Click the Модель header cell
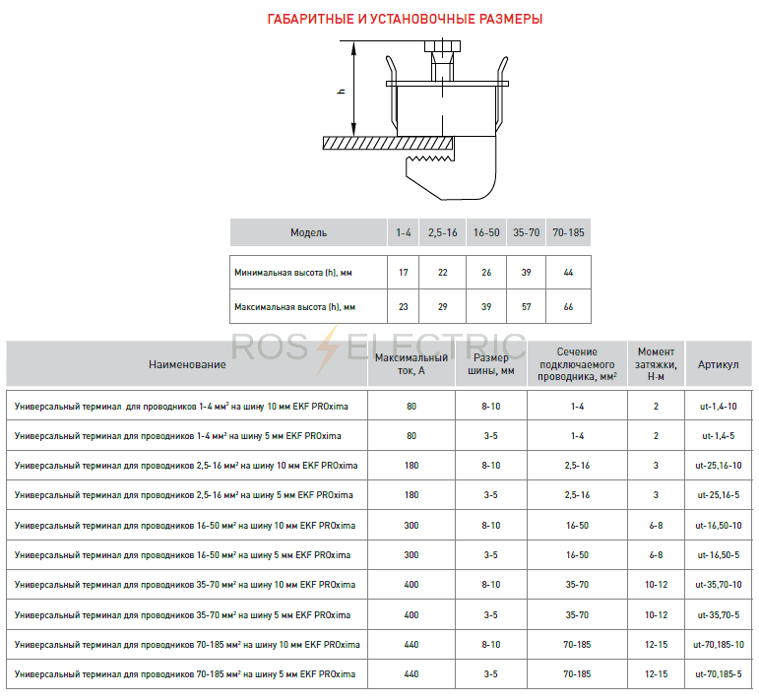The image size is (759, 700). [x=308, y=233]
